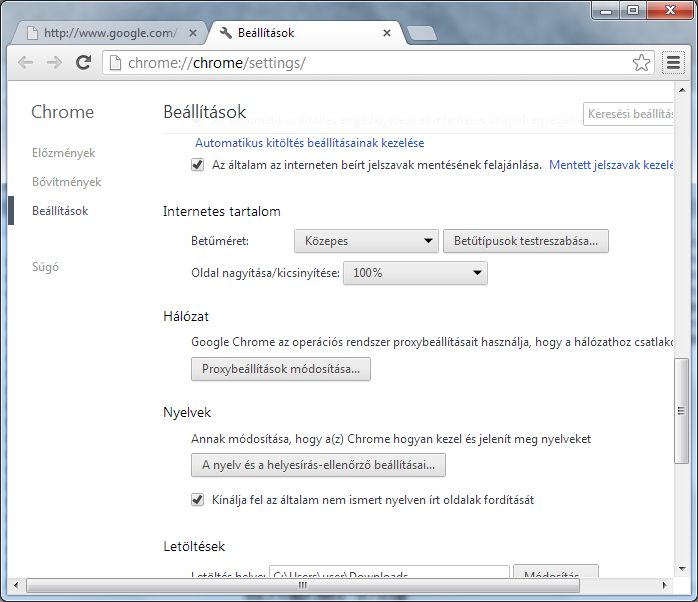The width and height of the screenshot is (698, 602).
Task: Click the Letöltések section heading
Action: pyautogui.click(x=194, y=546)
